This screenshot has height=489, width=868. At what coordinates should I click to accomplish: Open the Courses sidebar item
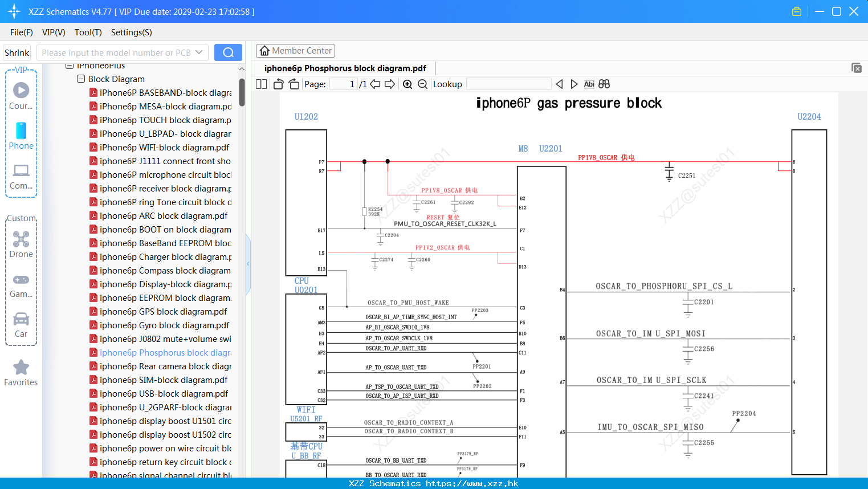(x=21, y=96)
